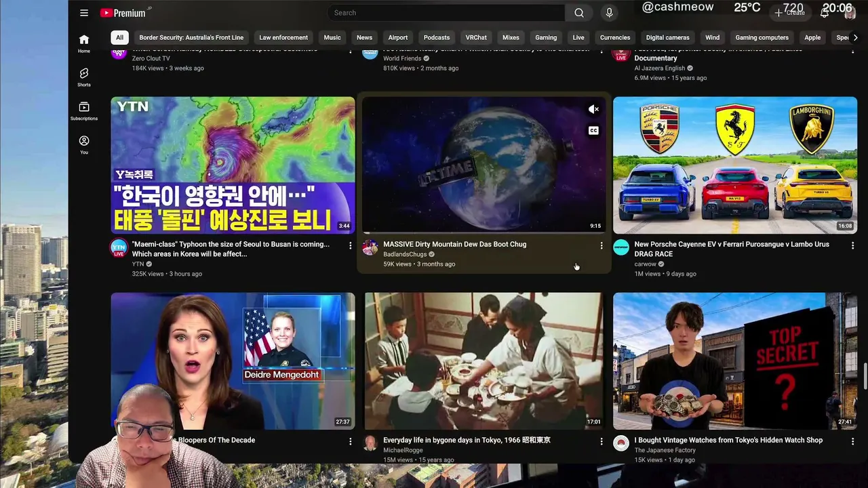Viewport: 868px width, 488px height.
Task: Select the Podcasts chip
Action: pyautogui.click(x=437, y=38)
